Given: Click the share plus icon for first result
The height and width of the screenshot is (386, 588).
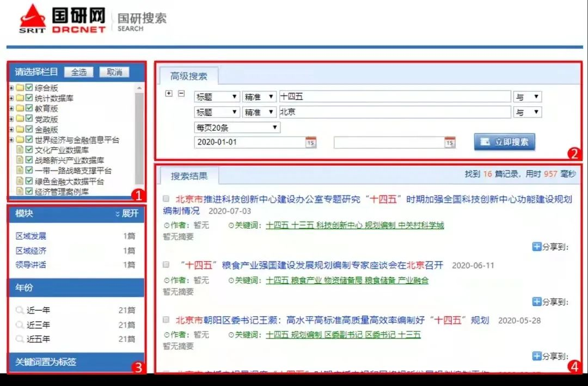Looking at the screenshot, I should tap(537, 247).
